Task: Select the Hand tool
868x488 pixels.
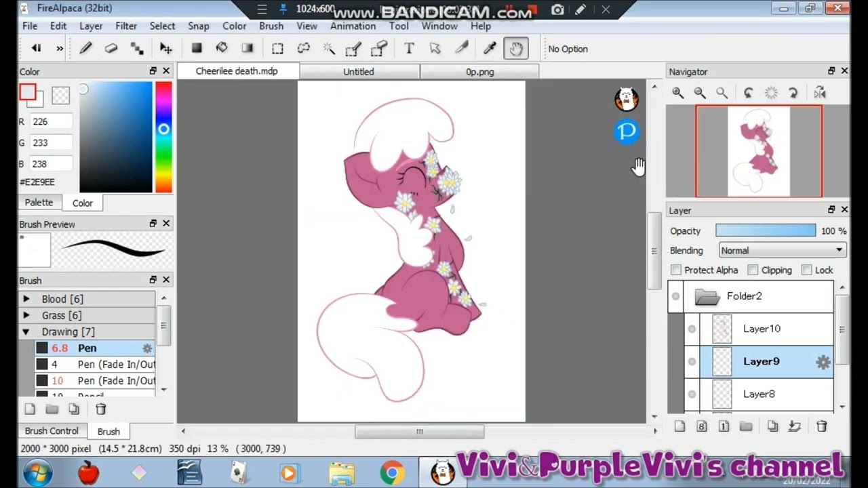Action: [516, 48]
